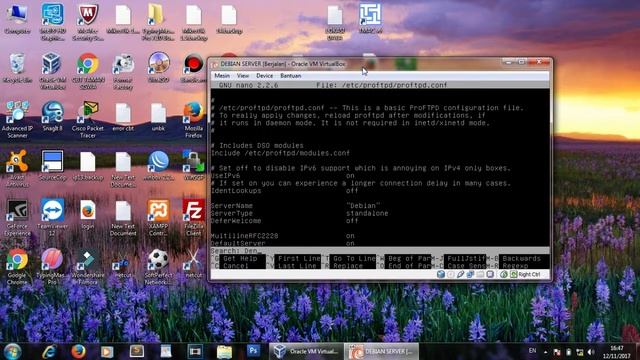Open the folder Explorer taskbar icon
This screenshot has height=360, width=640.
pyautogui.click(x=224, y=351)
